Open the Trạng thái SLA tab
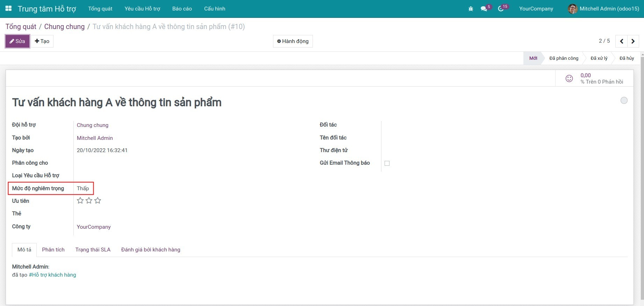 pyautogui.click(x=93, y=250)
